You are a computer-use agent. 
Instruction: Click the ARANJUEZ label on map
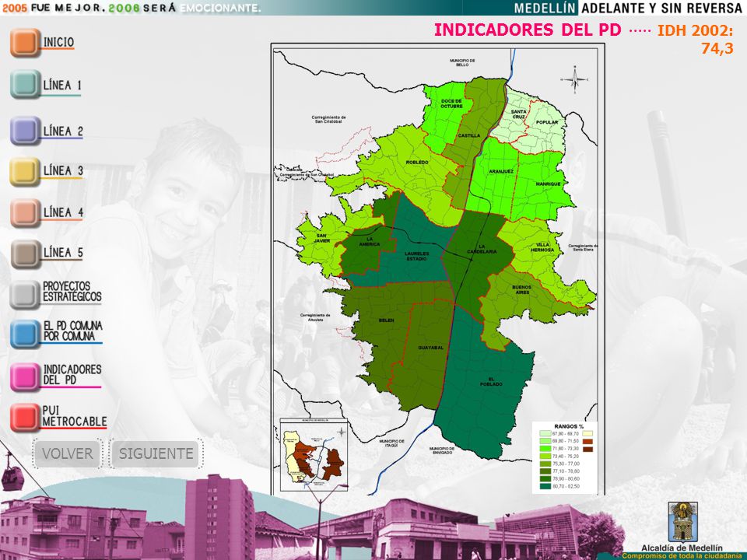pos(500,171)
